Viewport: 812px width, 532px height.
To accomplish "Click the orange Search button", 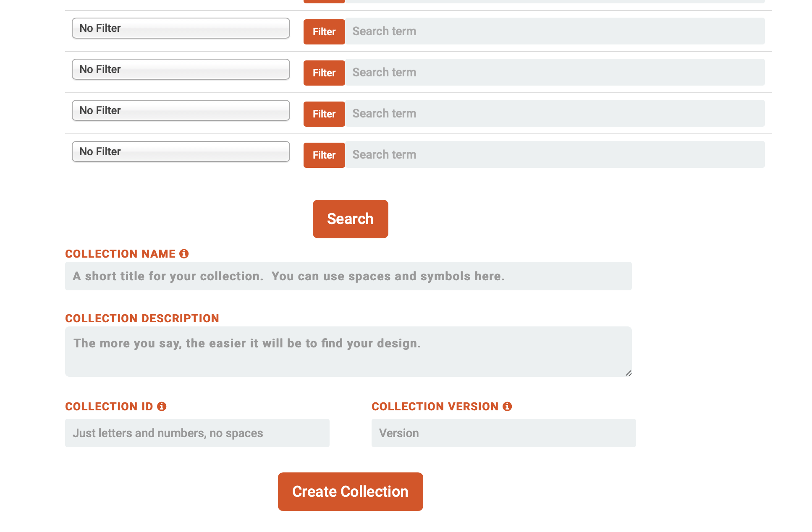I will point(350,219).
